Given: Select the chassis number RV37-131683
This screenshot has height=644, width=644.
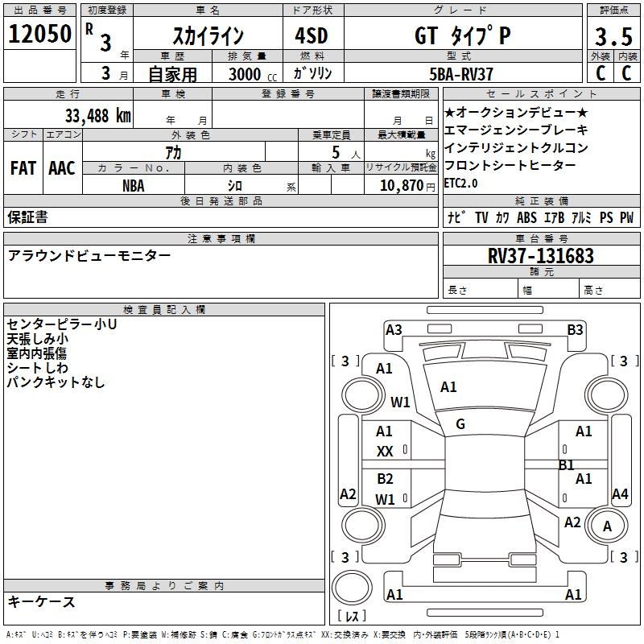Looking at the screenshot, I should (541, 256).
